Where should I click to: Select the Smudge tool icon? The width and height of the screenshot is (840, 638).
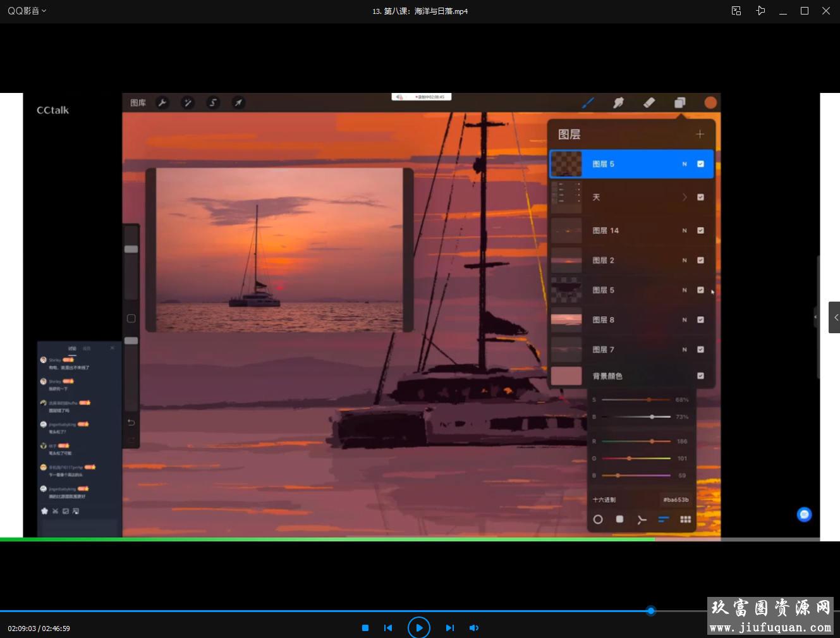(618, 102)
